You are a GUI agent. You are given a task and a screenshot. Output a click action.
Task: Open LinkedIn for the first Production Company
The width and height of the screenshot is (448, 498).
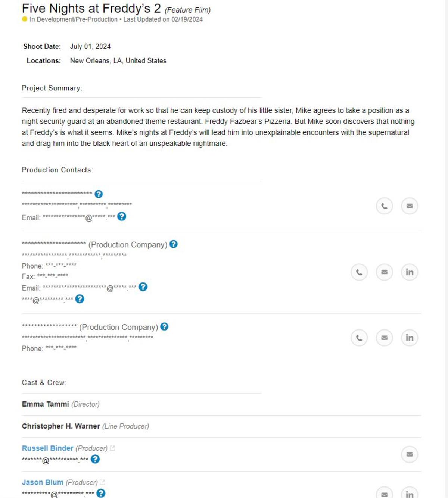(x=410, y=272)
